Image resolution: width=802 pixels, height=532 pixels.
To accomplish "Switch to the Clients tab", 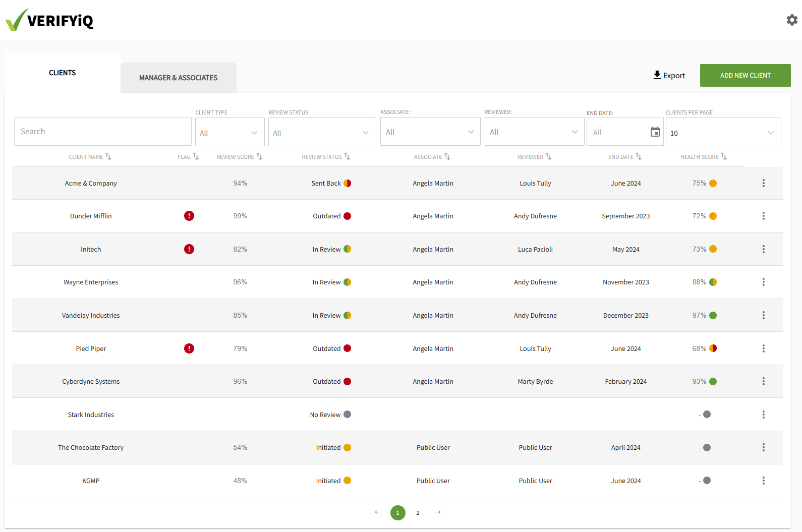I will pos(63,73).
